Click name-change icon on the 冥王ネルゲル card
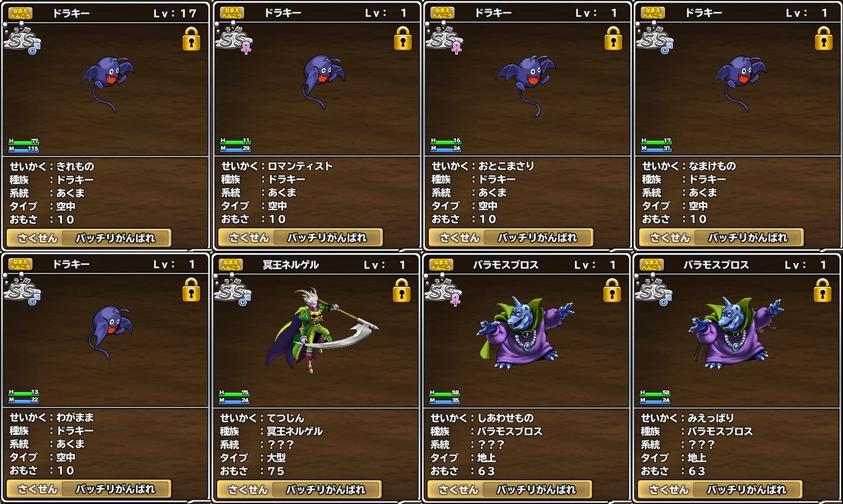Viewport: 843px width, 504px height. click(x=231, y=265)
